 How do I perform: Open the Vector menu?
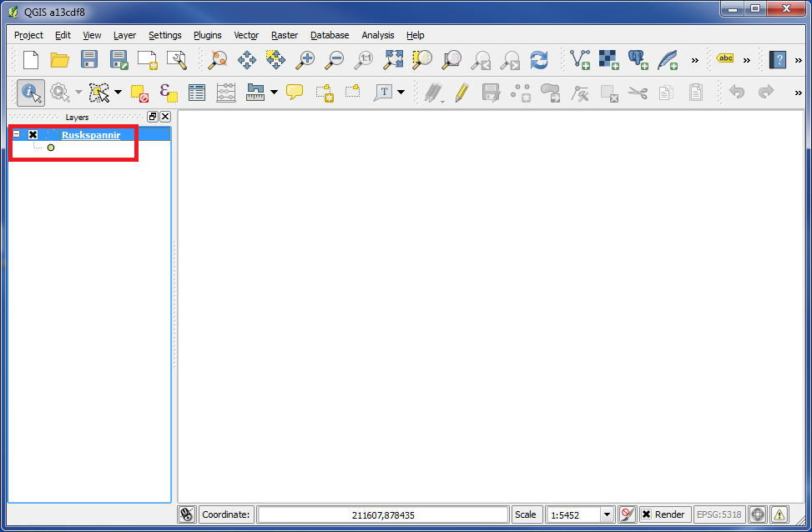246,35
